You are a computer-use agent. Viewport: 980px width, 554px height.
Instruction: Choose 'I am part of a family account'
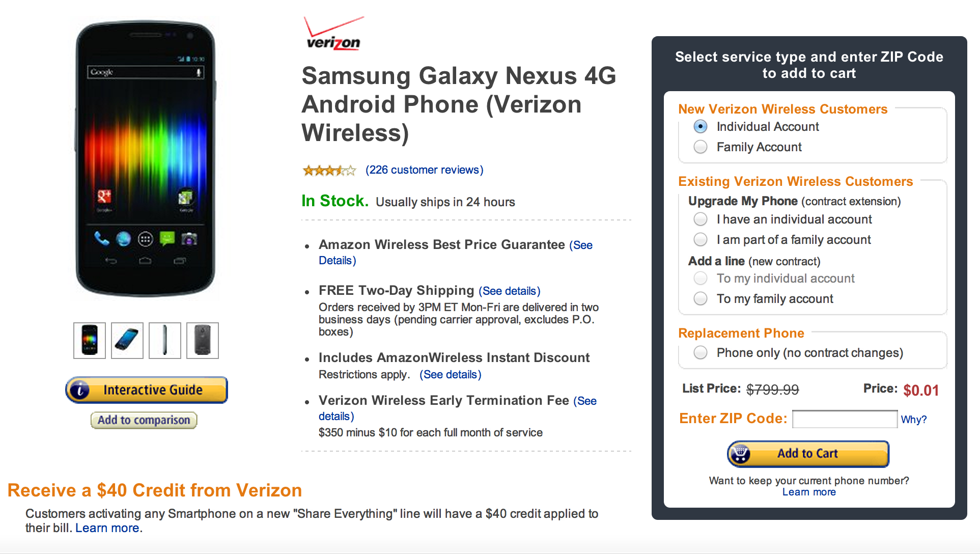click(701, 240)
